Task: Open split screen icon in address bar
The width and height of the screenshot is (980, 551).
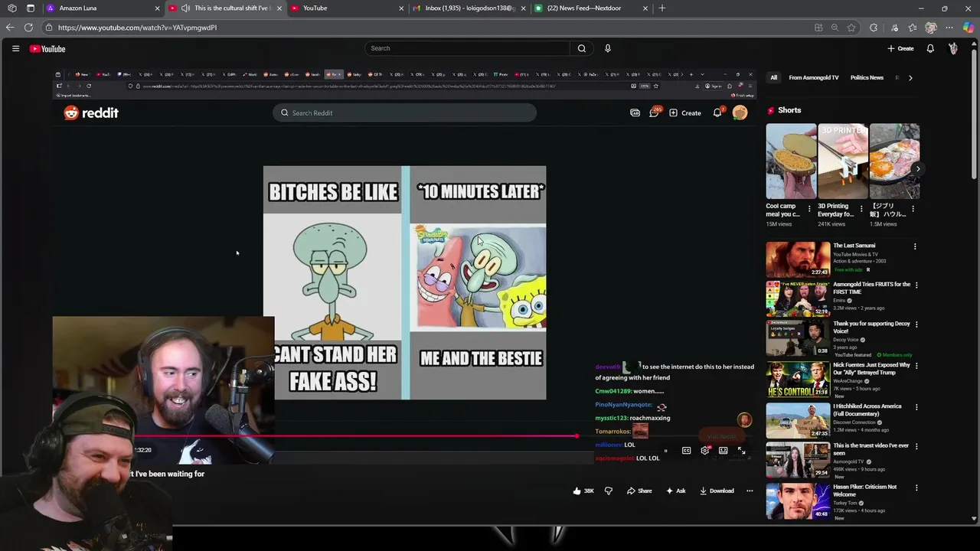Action: click(818, 28)
